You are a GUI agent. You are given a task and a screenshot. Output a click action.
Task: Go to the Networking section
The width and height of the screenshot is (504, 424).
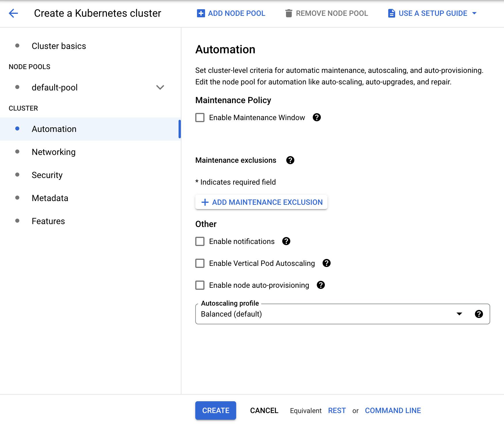pos(54,152)
